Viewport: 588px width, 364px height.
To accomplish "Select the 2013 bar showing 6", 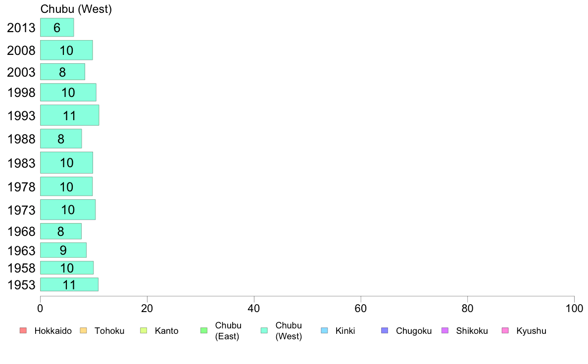I will point(57,27).
